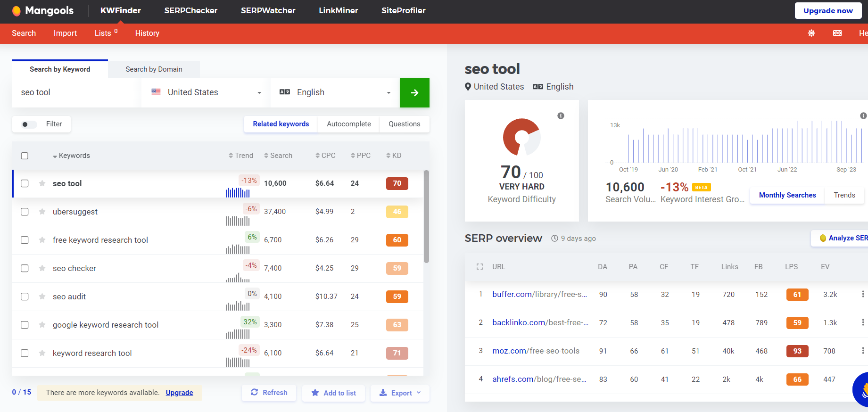This screenshot has height=412, width=868.
Task: Check google keyword research tool checkbox
Action: 25,325
